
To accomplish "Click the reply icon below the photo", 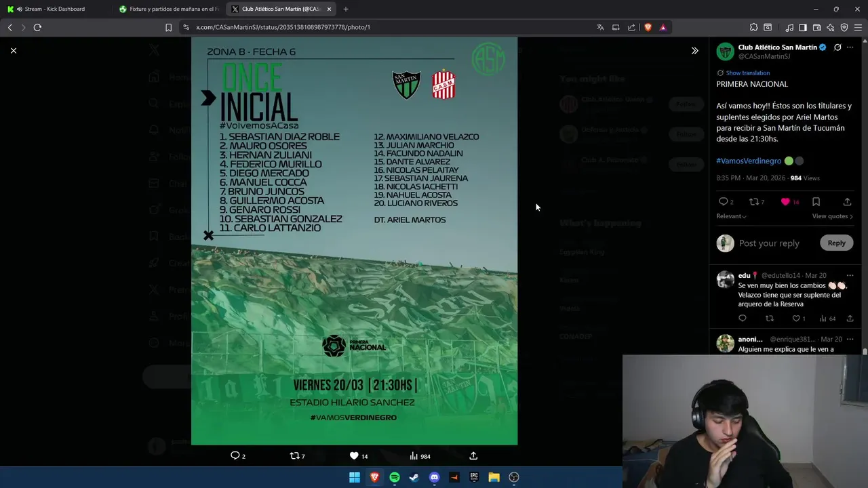I will (x=235, y=455).
